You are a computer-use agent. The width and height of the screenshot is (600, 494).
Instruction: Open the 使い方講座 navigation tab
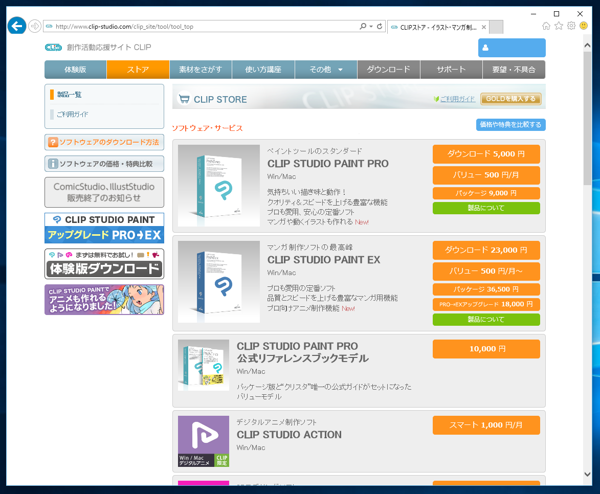coord(263,70)
